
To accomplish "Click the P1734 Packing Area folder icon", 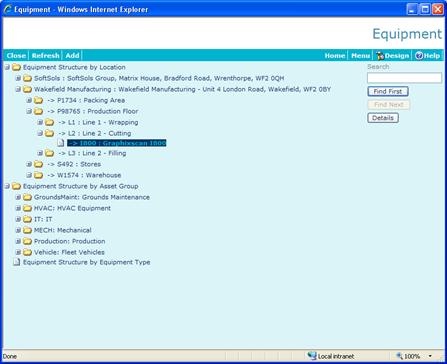I will coord(38,100).
